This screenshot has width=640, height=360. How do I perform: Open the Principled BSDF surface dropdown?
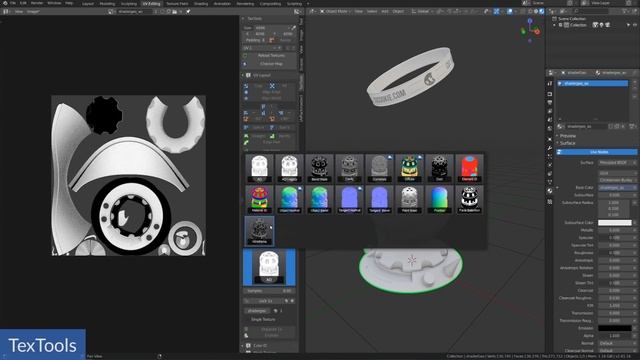coord(618,162)
